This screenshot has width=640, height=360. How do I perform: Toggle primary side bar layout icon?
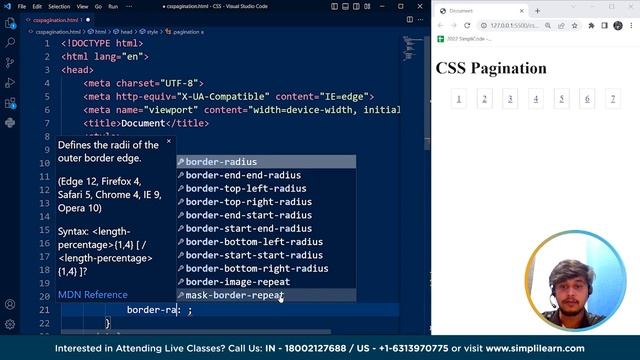point(334,7)
